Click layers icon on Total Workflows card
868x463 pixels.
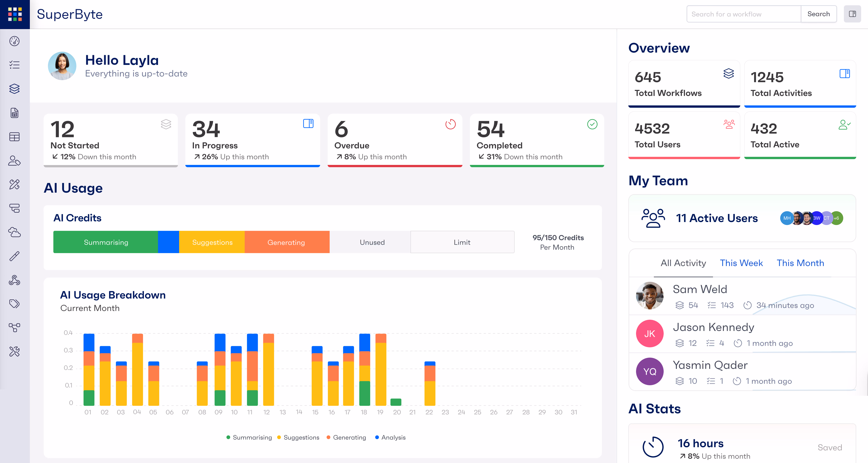point(728,74)
